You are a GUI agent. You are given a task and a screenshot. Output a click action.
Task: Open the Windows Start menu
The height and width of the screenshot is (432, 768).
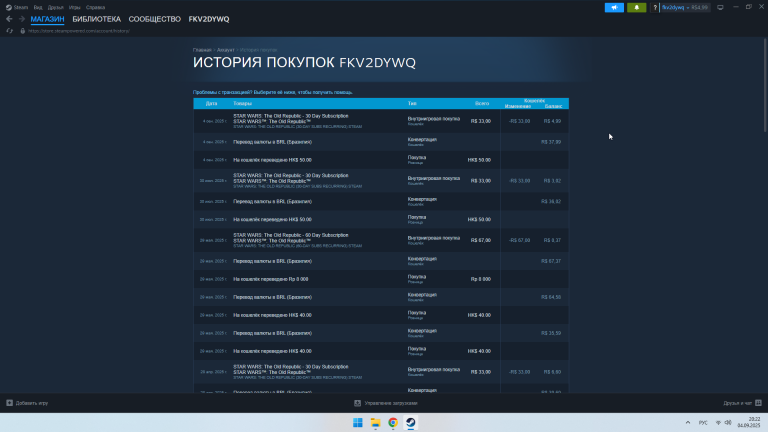click(x=358, y=423)
